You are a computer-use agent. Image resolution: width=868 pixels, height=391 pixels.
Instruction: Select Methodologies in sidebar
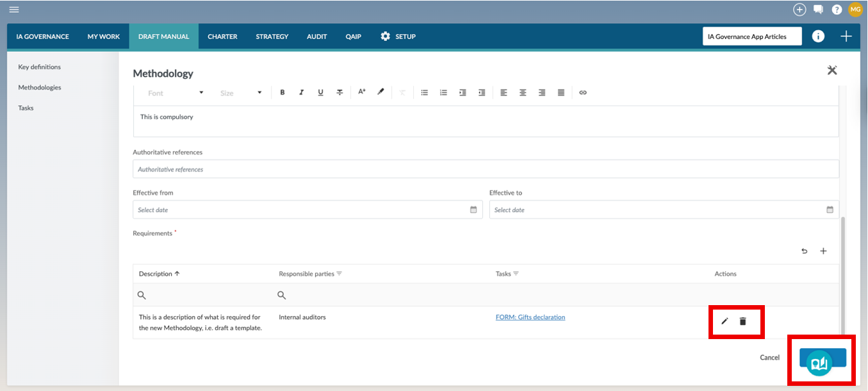40,87
